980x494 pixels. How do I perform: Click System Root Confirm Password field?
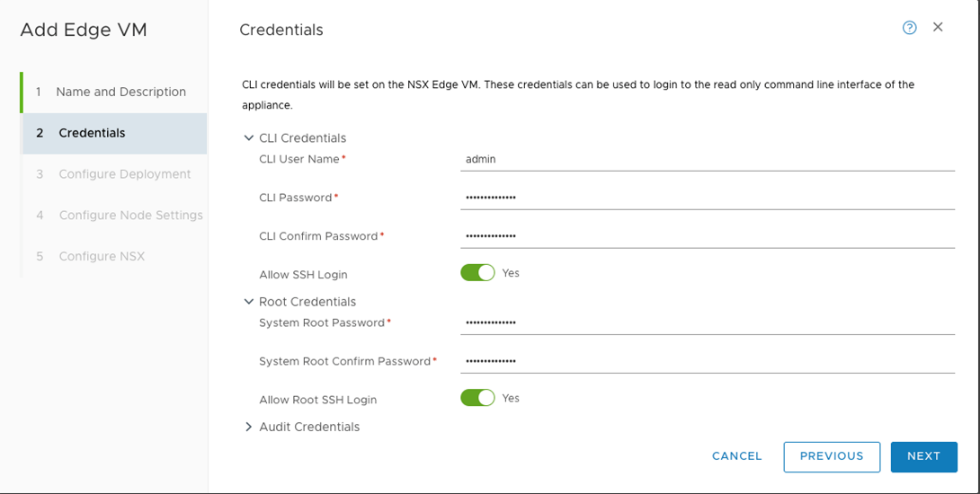[707, 361]
